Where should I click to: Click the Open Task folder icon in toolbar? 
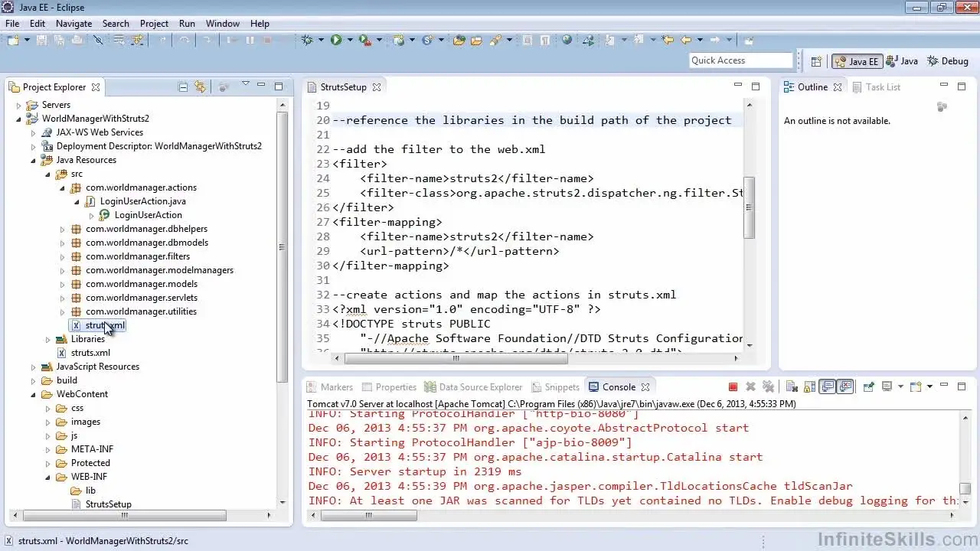pyautogui.click(x=477, y=40)
